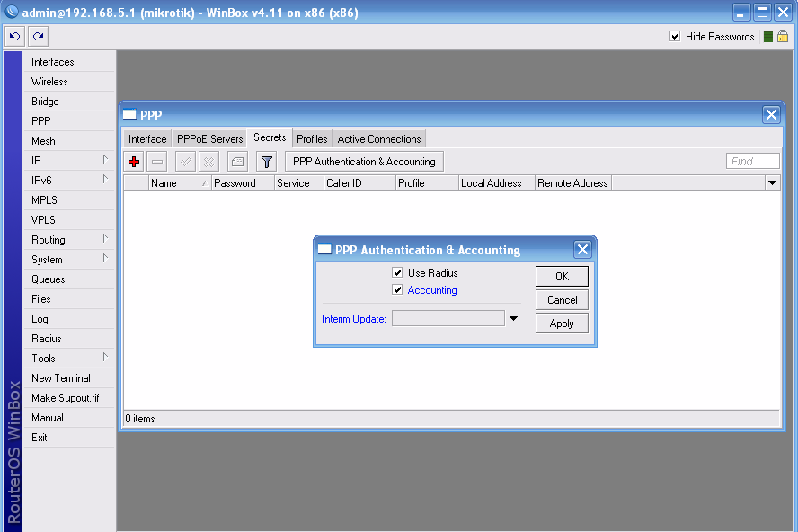Click the "0 items" status text

tap(140, 419)
